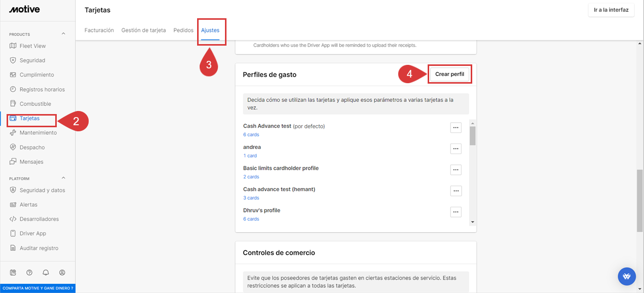This screenshot has height=293, width=644.
Task: Click the Cumplimiento icon
Action: [13, 75]
